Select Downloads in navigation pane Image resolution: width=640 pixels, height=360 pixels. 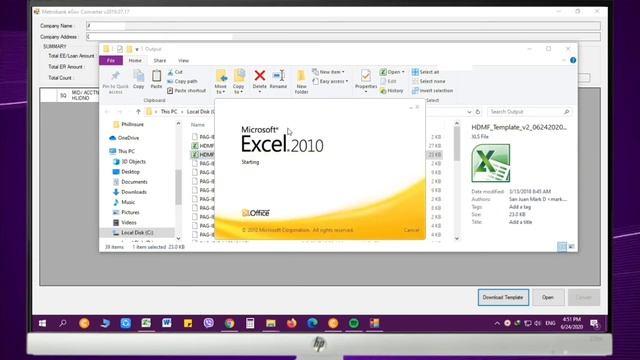(129, 192)
